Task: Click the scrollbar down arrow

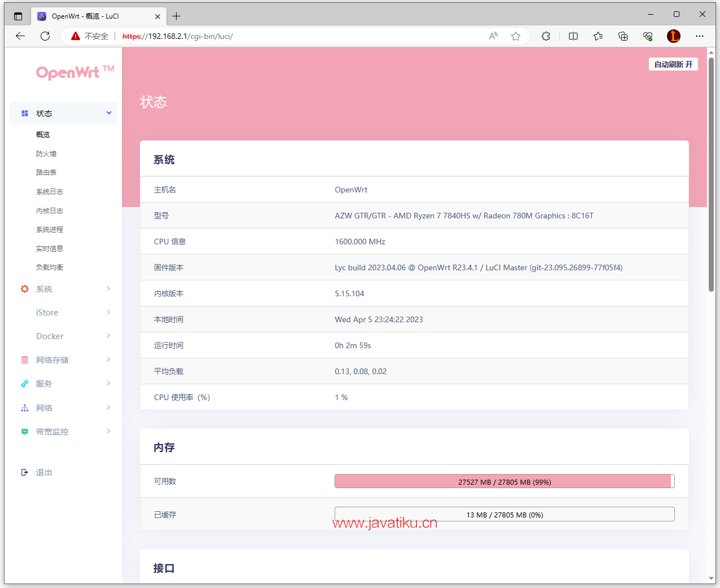Action: (712, 578)
